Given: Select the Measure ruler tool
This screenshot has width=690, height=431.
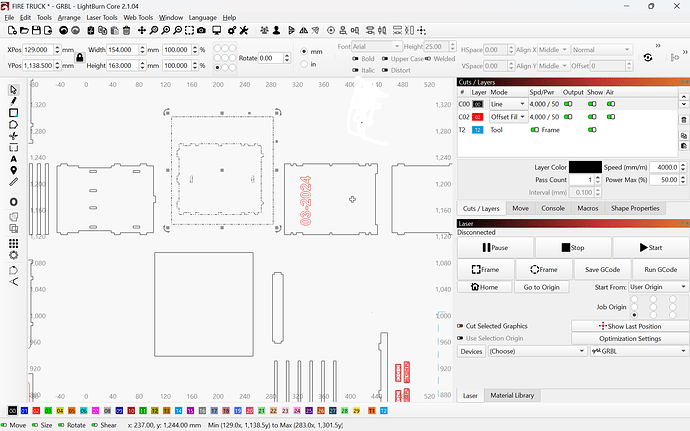Looking at the screenshot, I should [x=14, y=182].
